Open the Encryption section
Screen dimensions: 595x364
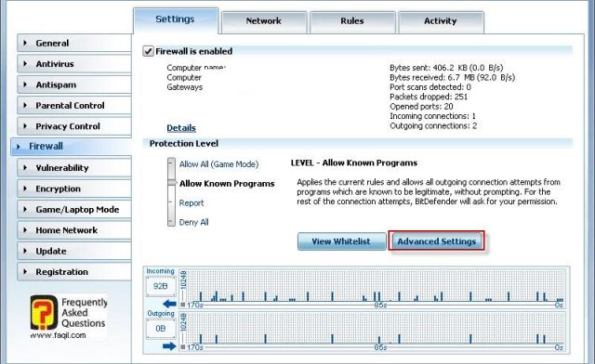(x=74, y=188)
